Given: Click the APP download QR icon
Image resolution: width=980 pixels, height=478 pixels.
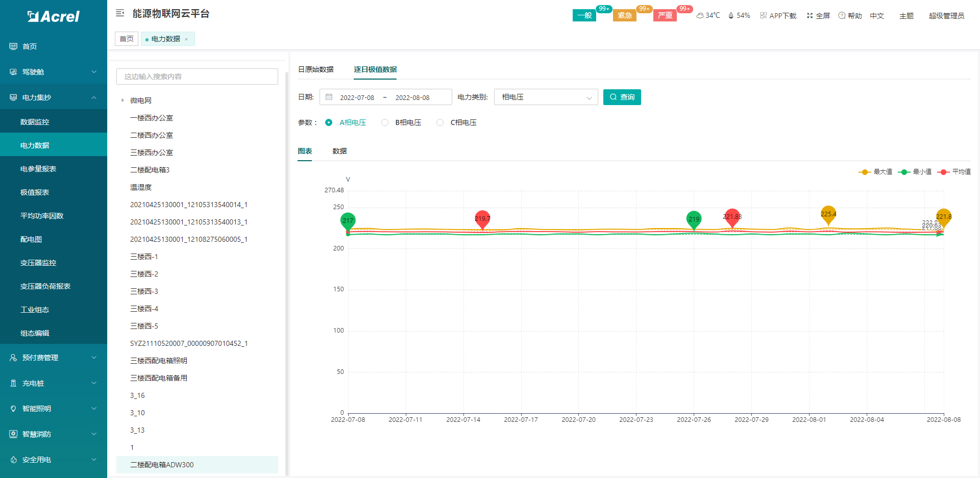Looking at the screenshot, I should [763, 16].
